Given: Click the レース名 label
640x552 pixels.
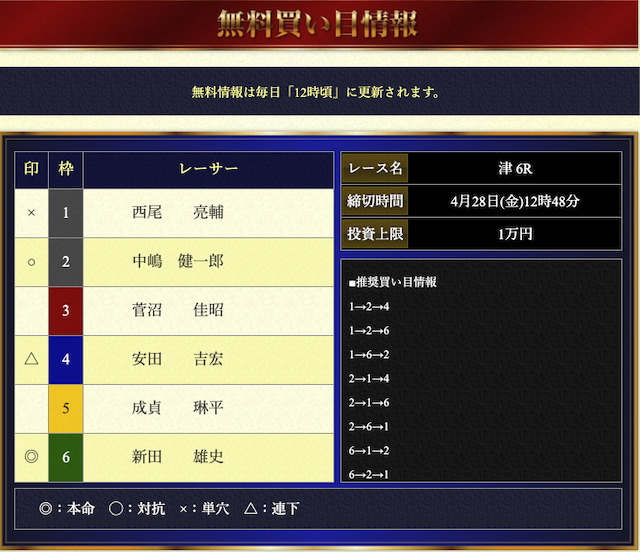Looking at the screenshot, I should point(375,168).
